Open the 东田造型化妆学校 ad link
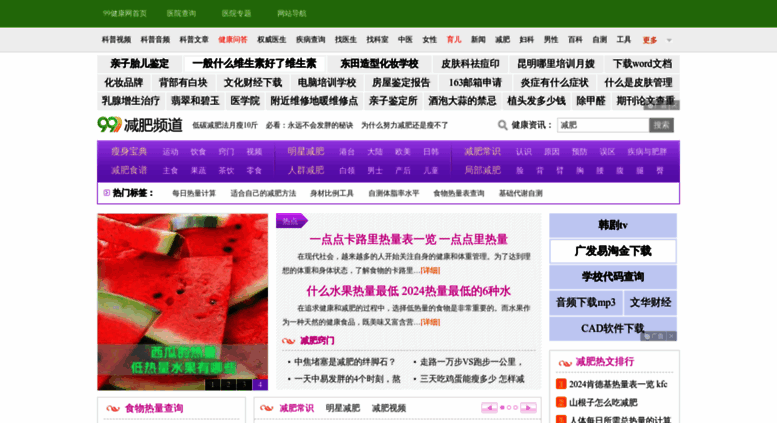Viewport: 777px width, 423px height. pyautogui.click(x=380, y=64)
